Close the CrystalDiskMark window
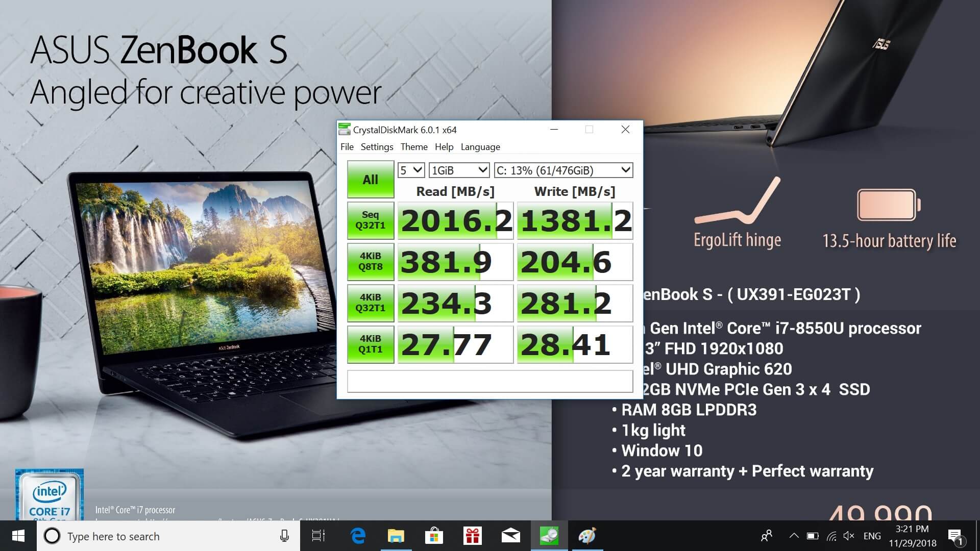This screenshot has width=980, height=551. click(x=625, y=130)
